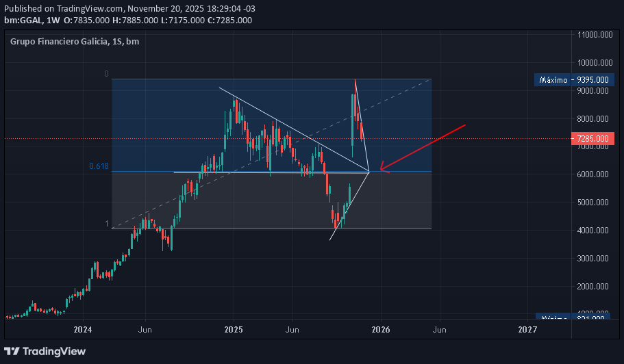
Task: Select the red 7285.000 current price label
Action: coord(592,139)
